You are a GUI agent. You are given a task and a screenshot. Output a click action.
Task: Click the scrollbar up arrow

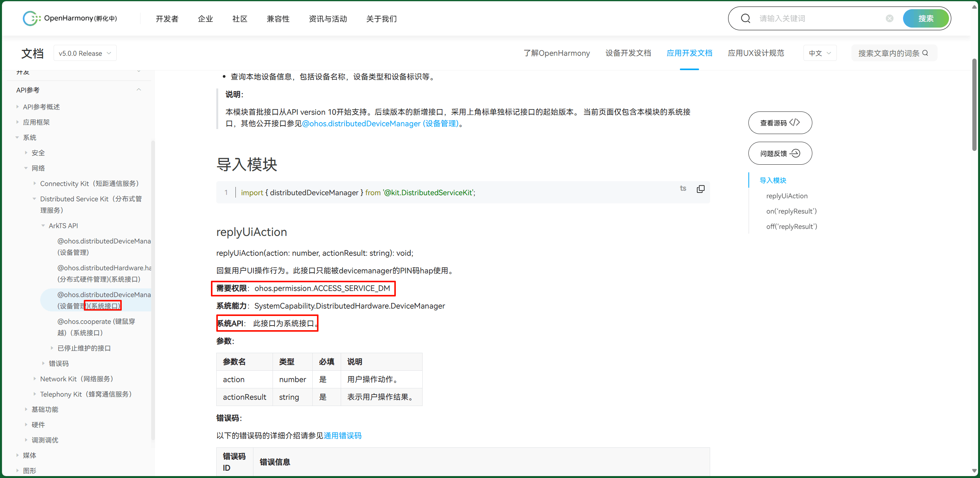(x=974, y=7)
